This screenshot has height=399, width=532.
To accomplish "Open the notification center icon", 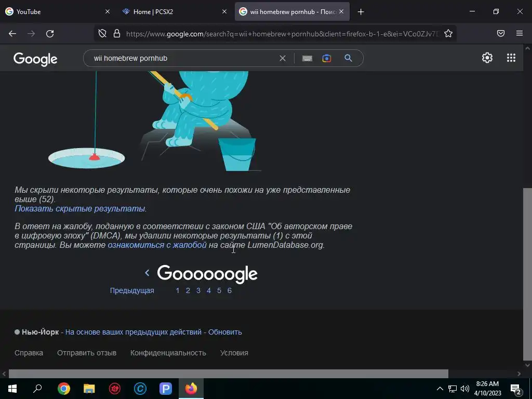I will (516, 389).
